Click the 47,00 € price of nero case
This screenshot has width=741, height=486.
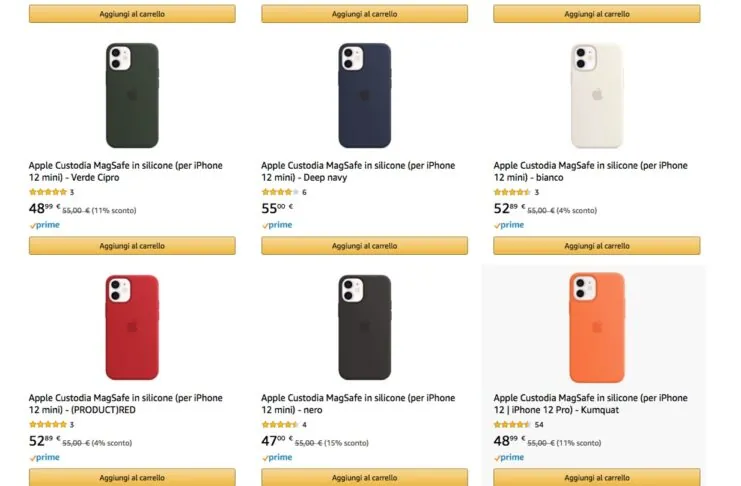276,439
